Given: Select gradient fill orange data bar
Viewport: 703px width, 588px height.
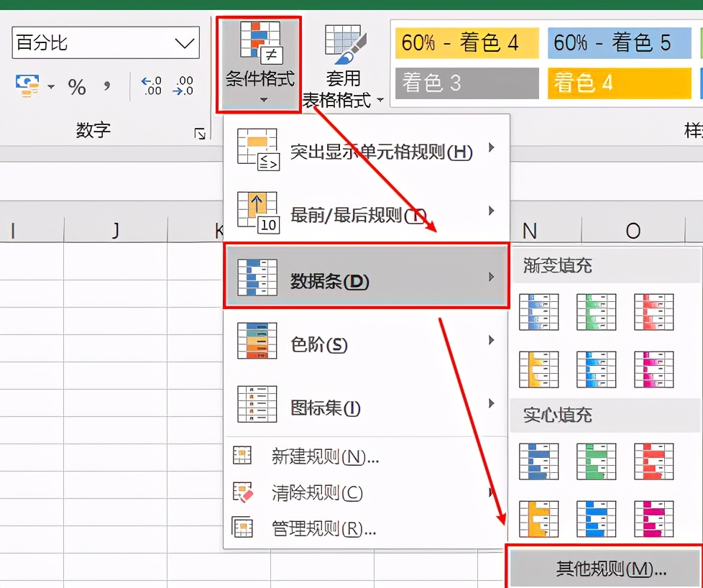Looking at the screenshot, I should coord(538,369).
